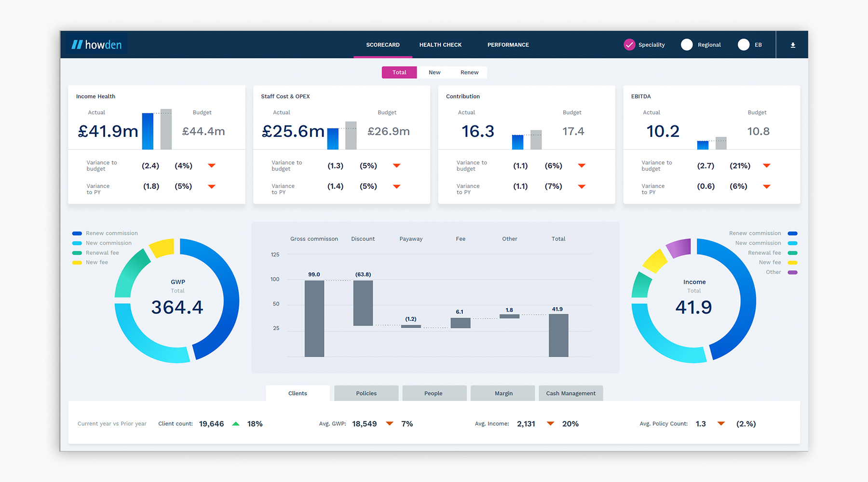Click red down arrow for Income Health variance to budget

[211, 165]
